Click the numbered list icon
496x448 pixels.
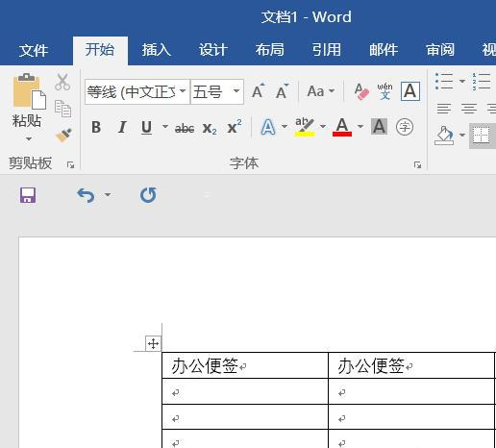(x=481, y=81)
